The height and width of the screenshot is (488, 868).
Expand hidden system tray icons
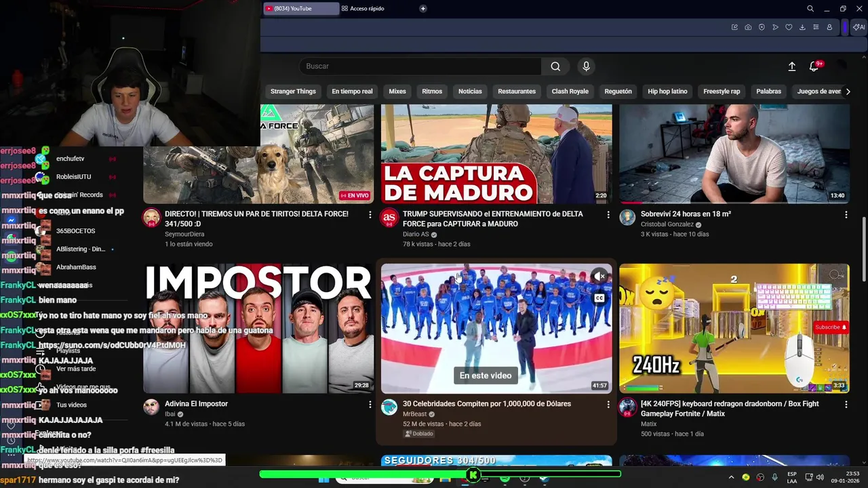(x=731, y=477)
